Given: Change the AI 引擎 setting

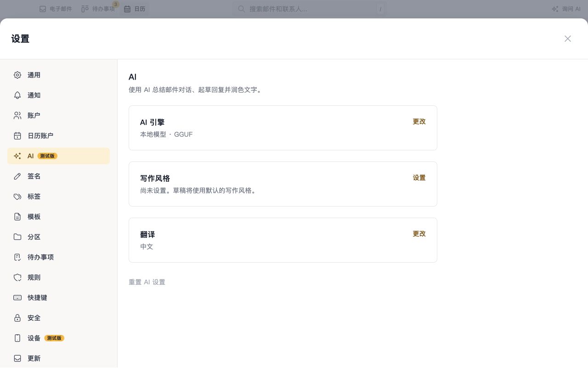Looking at the screenshot, I should pyautogui.click(x=419, y=121).
